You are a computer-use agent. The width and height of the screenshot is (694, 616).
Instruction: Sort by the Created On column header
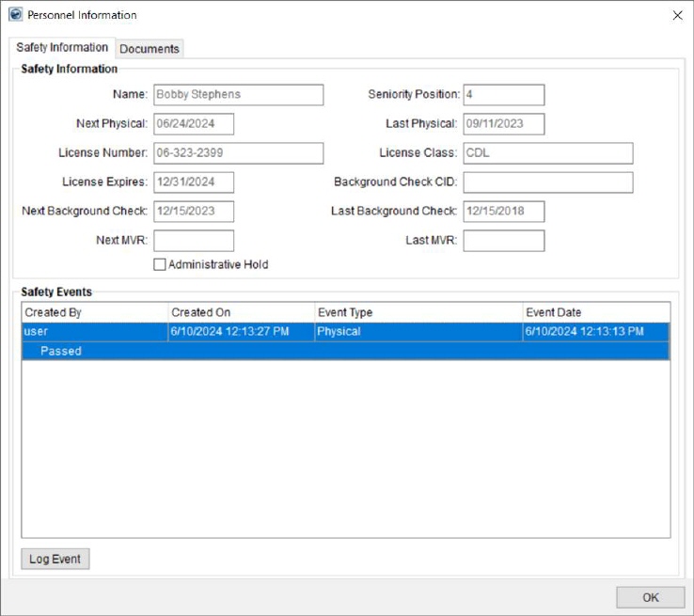[x=242, y=312]
